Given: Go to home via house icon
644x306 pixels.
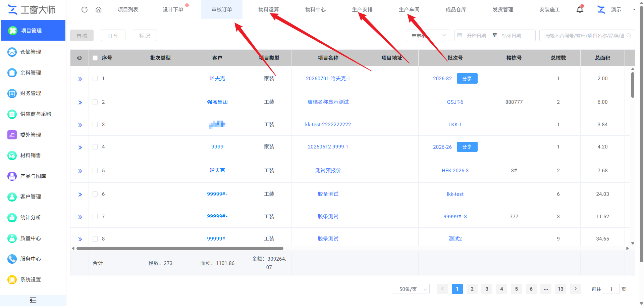Looking at the screenshot, I should (x=99, y=9).
